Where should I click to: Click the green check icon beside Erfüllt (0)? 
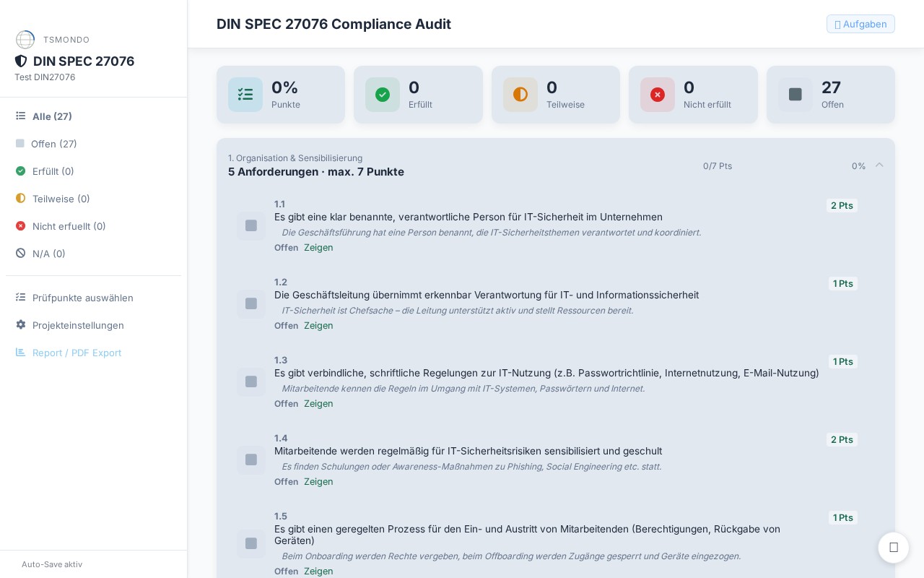coord(21,171)
